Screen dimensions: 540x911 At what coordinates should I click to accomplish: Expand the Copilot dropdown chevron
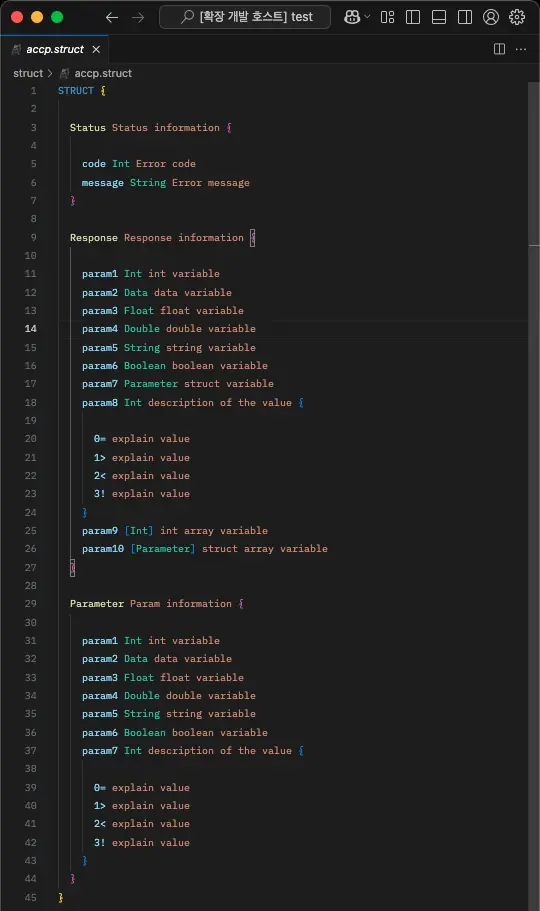(x=367, y=17)
